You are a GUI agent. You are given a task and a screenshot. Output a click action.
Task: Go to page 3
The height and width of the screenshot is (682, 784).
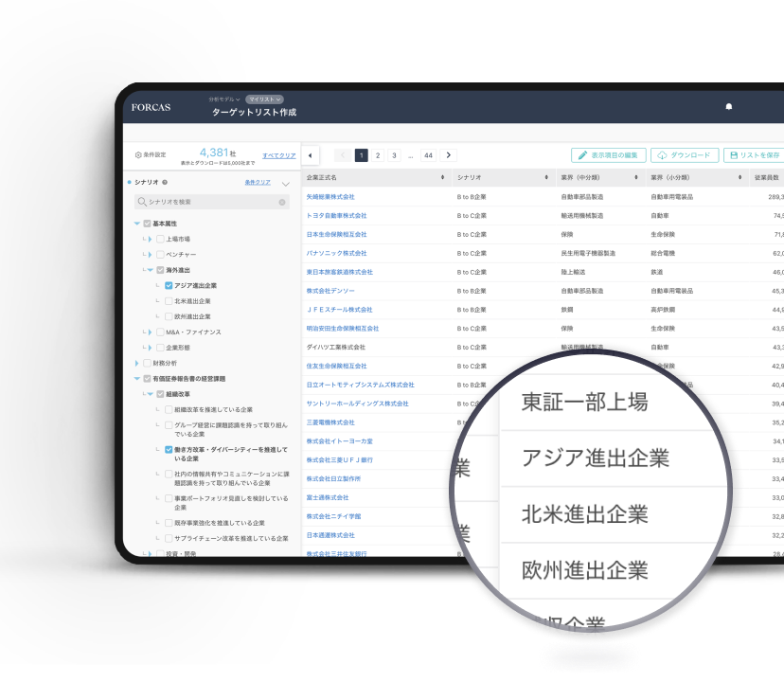tap(394, 155)
